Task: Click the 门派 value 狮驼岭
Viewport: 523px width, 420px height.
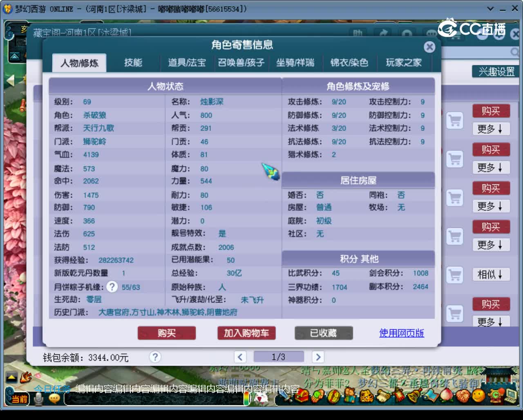Action: (94, 141)
